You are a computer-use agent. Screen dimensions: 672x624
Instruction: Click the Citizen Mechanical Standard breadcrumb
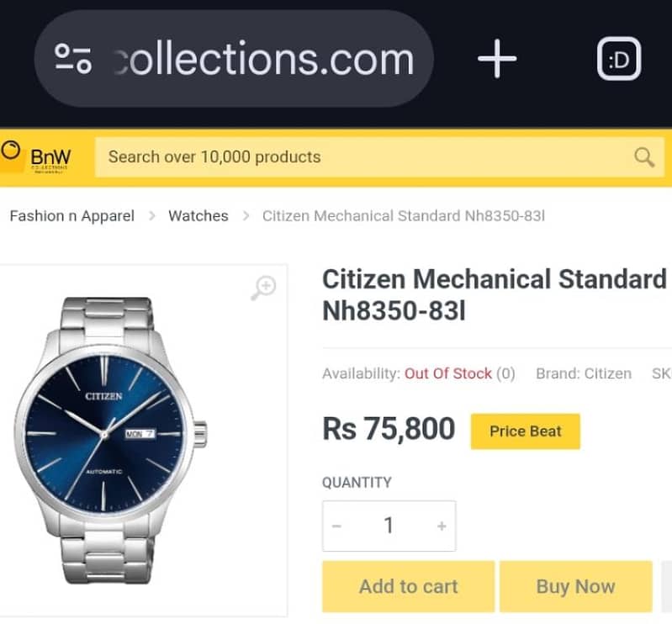tap(404, 216)
